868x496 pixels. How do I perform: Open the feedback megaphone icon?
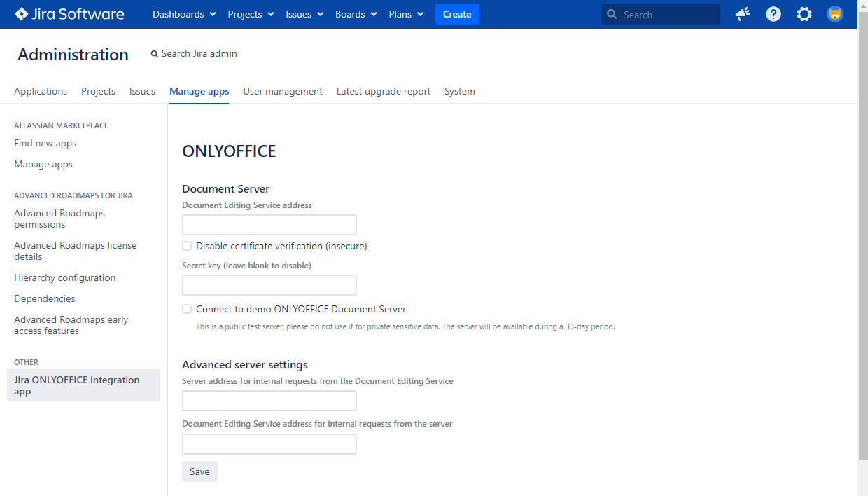(x=743, y=14)
